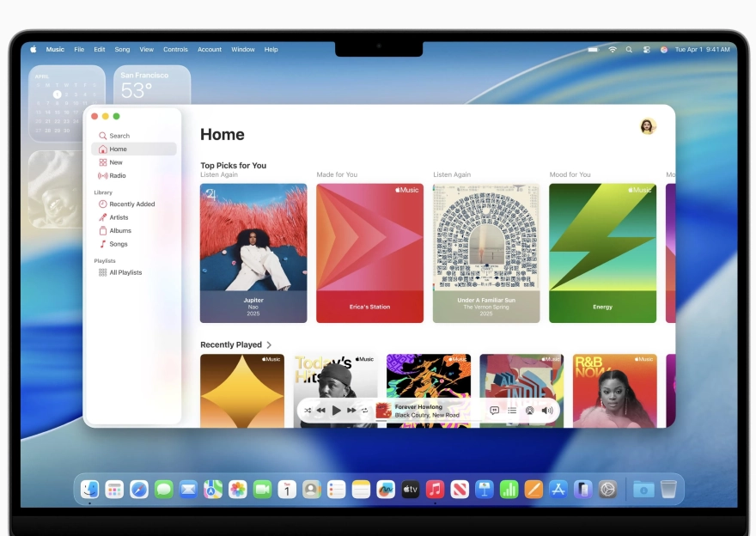Image resolution: width=756 pixels, height=536 pixels.
Task: Open Radio from the sidebar
Action: point(117,174)
